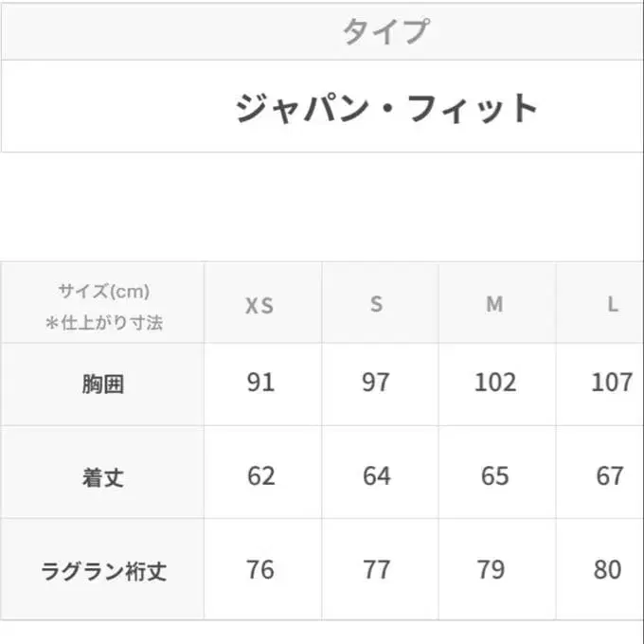
Task: Select the ジャパン・フィット type text
Action: tap(386, 108)
